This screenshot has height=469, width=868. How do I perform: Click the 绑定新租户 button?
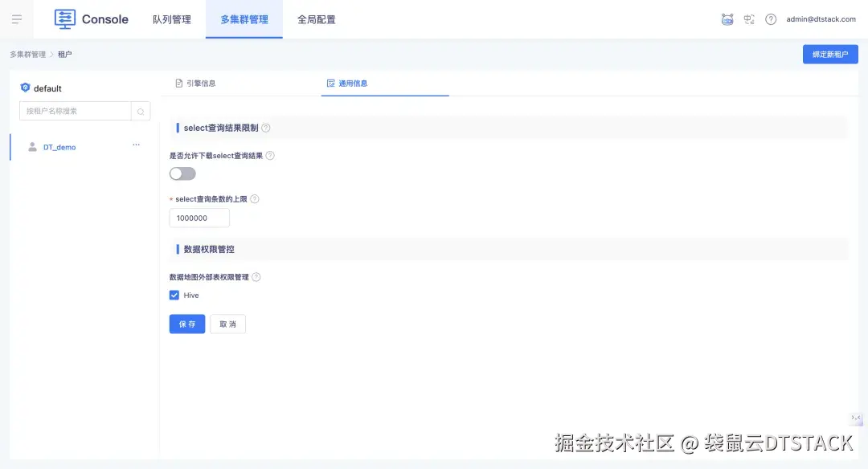click(830, 54)
